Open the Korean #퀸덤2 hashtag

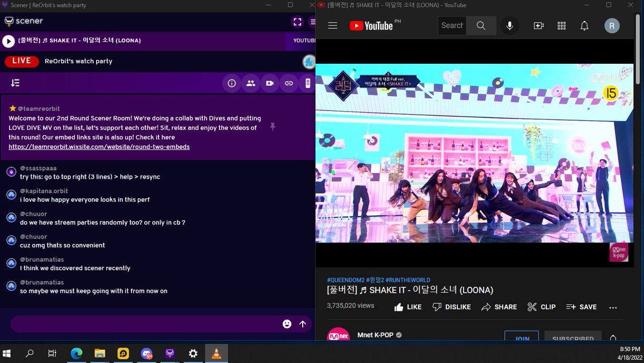point(375,280)
